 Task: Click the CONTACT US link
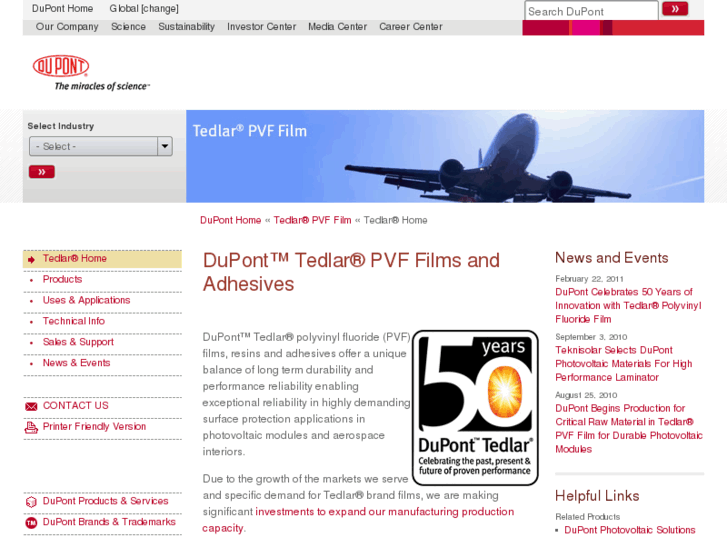[x=76, y=405]
